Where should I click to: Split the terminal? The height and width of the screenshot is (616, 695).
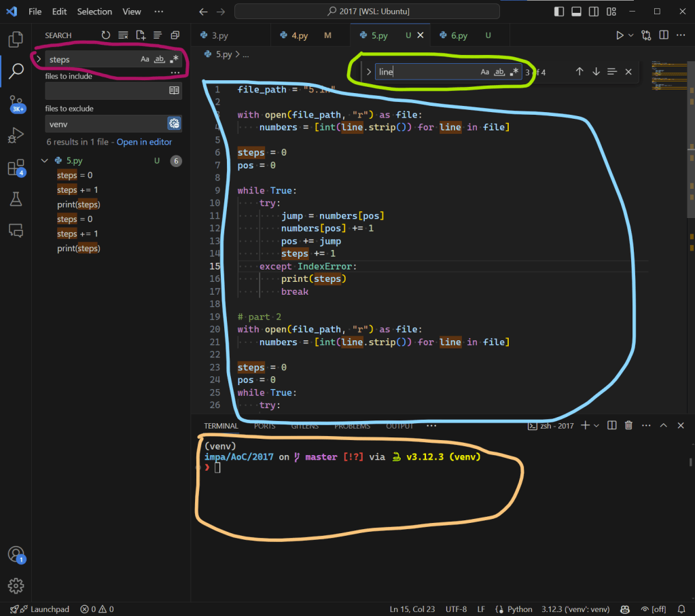pos(611,424)
